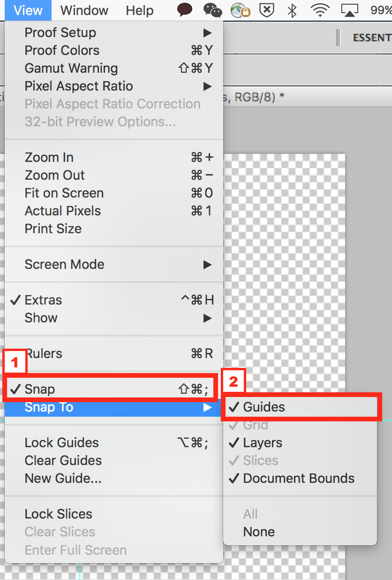Click the AirPlay display icon
The image size is (392, 580).
tap(349, 10)
